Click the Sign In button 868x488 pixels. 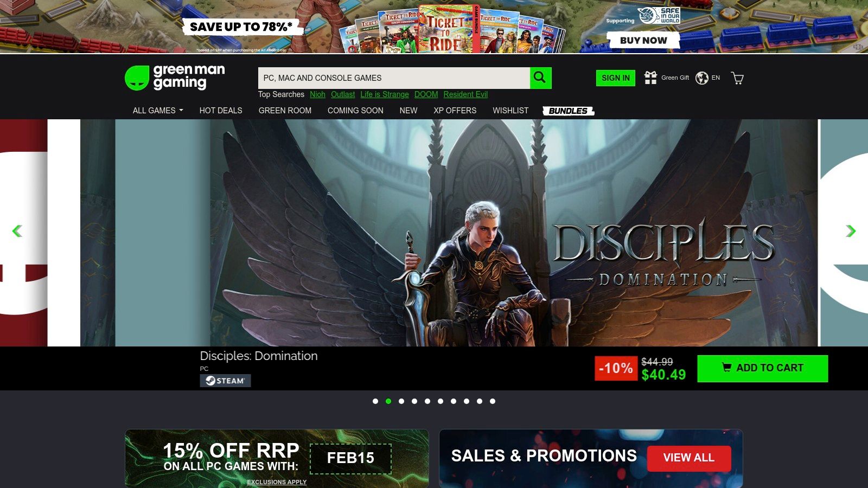[x=615, y=78]
